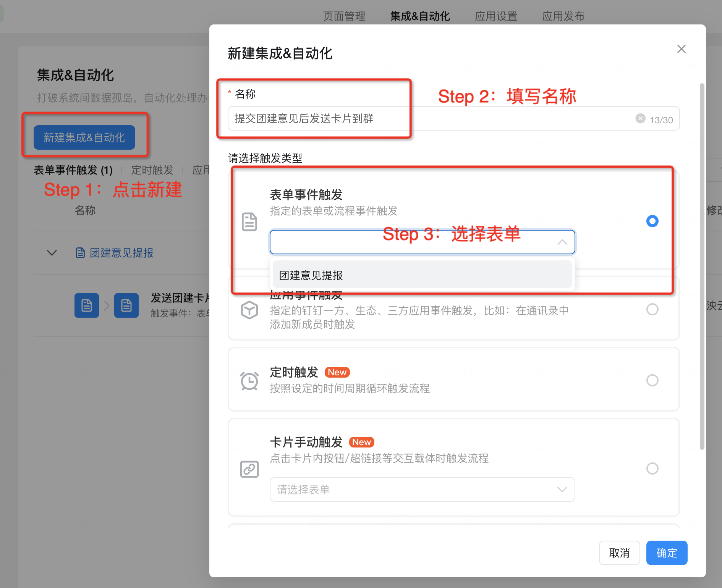722x588 pixels.
Task: Click the second blue flow step icon
Action: [126, 305]
